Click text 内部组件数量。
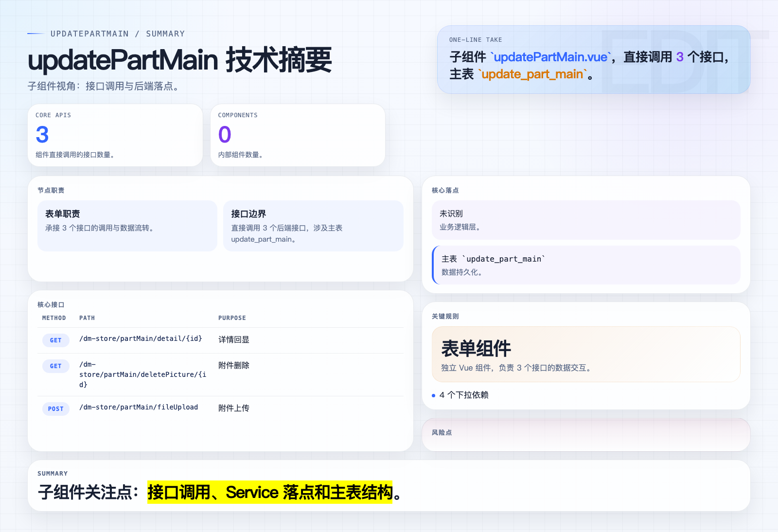Image resolution: width=778 pixels, height=532 pixels. [x=242, y=155]
